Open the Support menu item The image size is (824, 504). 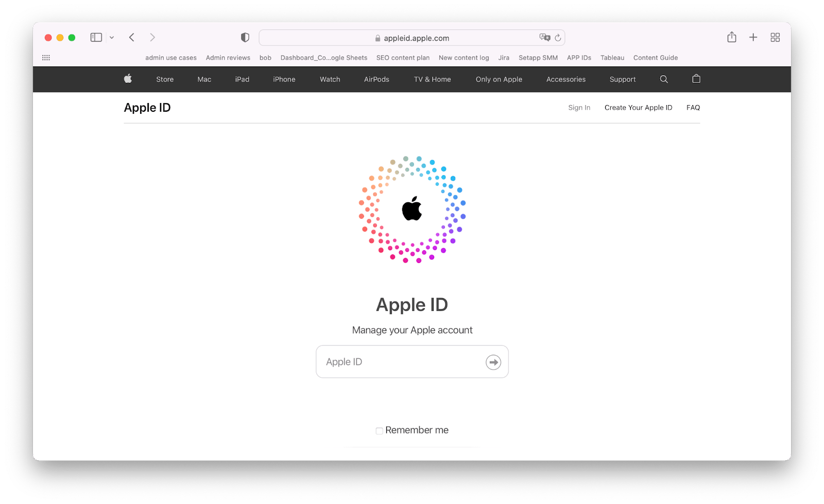click(623, 79)
